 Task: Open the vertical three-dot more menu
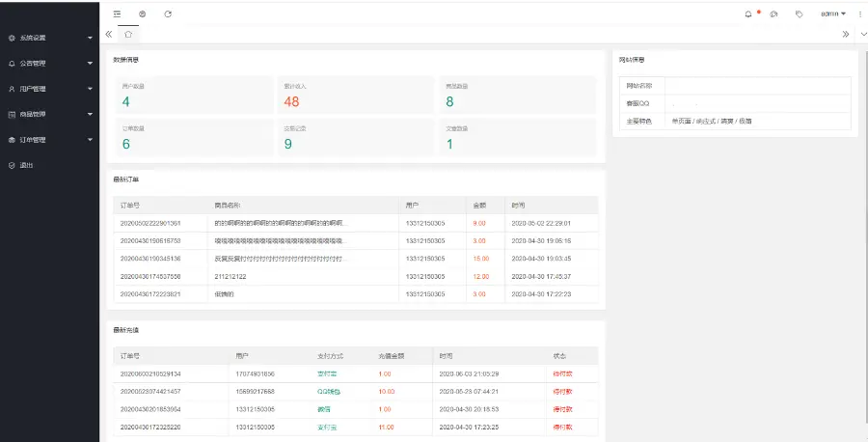click(857, 14)
